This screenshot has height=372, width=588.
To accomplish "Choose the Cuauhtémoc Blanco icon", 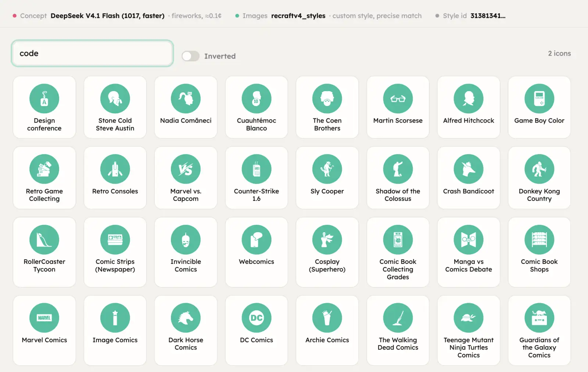I will point(257,98).
